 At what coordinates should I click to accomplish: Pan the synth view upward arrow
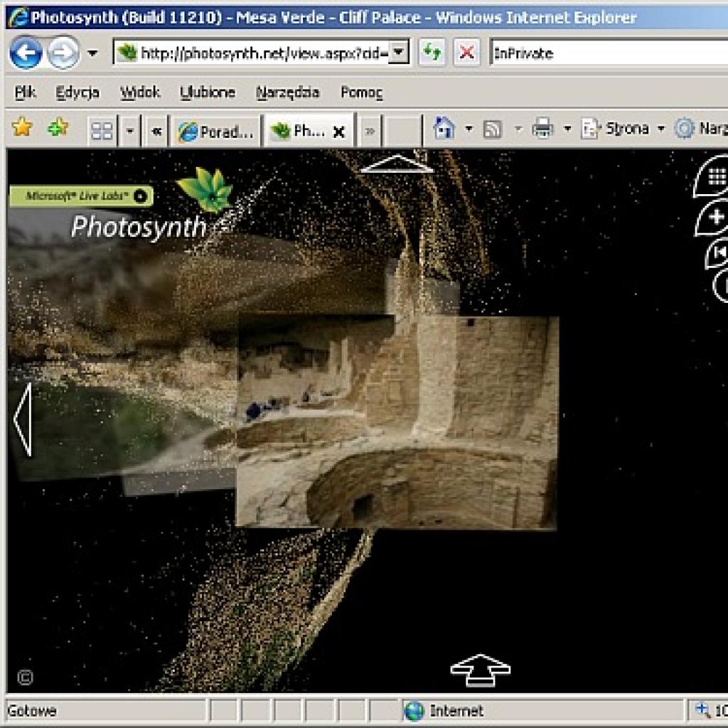pos(397,164)
